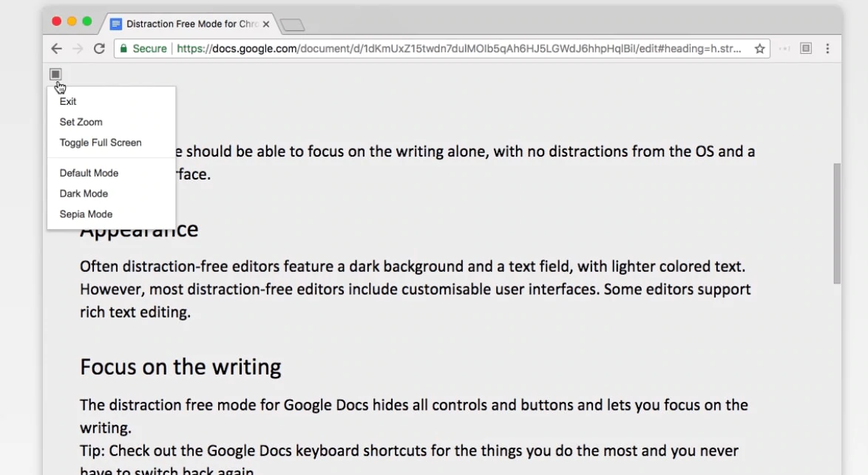Screen dimensions: 868x475
Task: Reload the page with the refresh icon
Action: (x=99, y=49)
